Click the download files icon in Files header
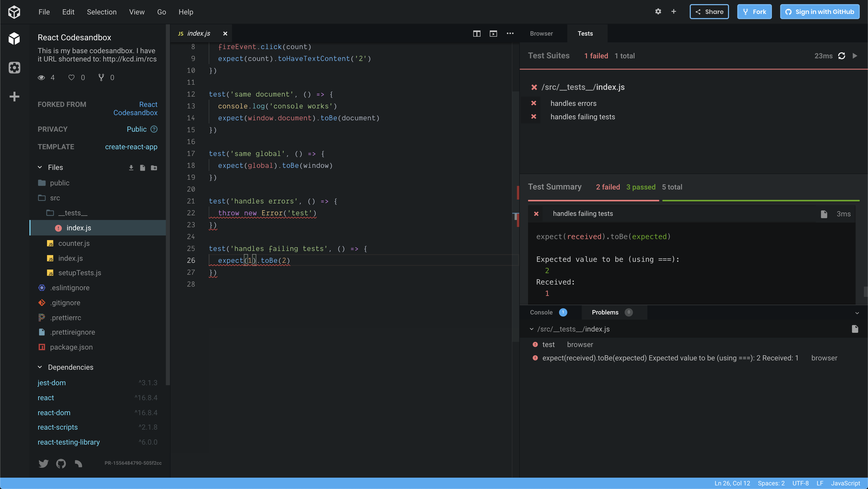This screenshot has width=868, height=489. pyautogui.click(x=131, y=168)
